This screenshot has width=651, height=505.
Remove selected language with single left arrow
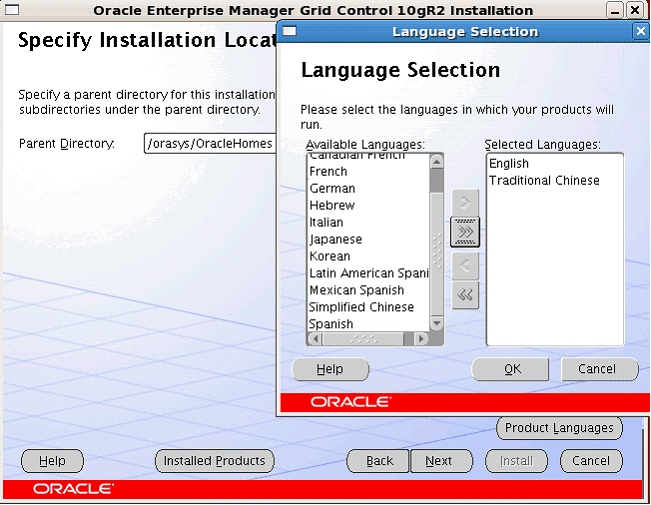465,265
